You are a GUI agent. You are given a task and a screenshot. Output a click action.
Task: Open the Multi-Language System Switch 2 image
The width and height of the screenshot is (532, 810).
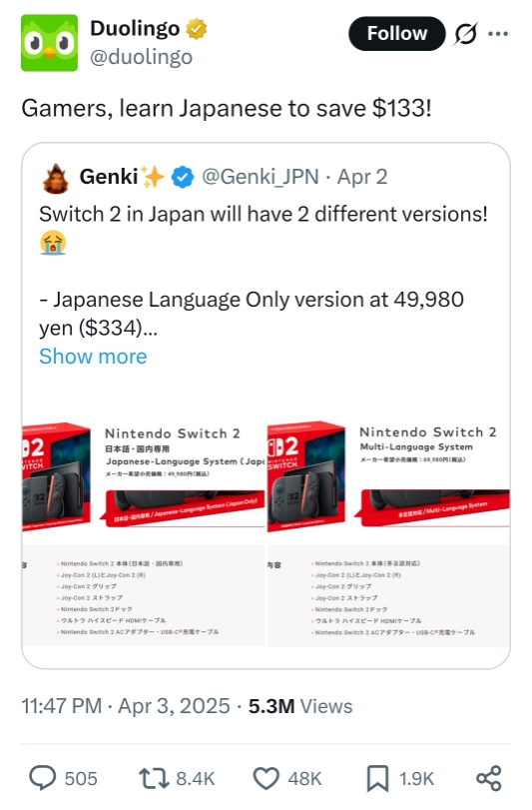point(388,533)
